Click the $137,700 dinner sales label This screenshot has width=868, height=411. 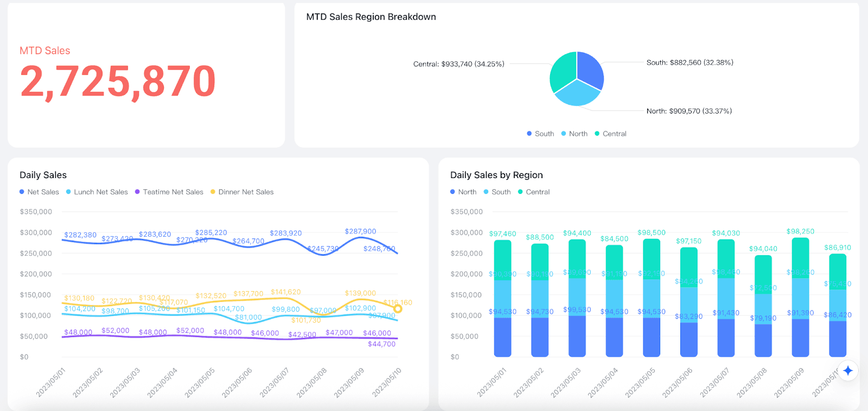click(248, 294)
